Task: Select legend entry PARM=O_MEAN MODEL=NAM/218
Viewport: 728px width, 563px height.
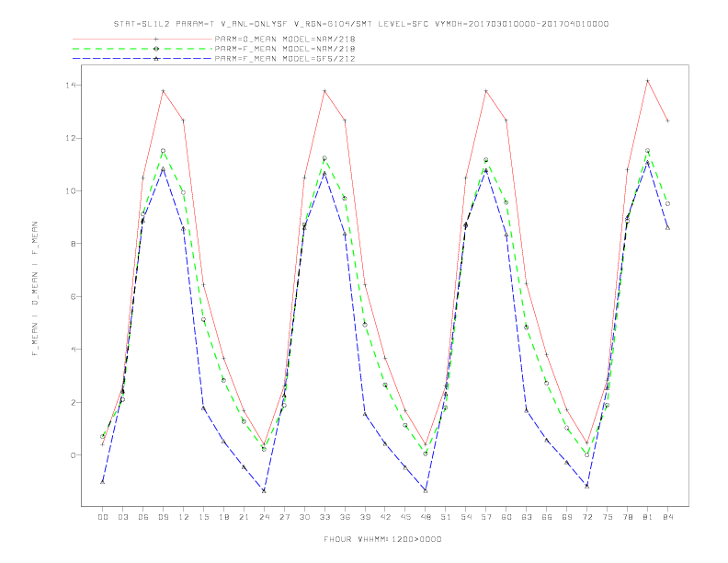Action: point(285,39)
